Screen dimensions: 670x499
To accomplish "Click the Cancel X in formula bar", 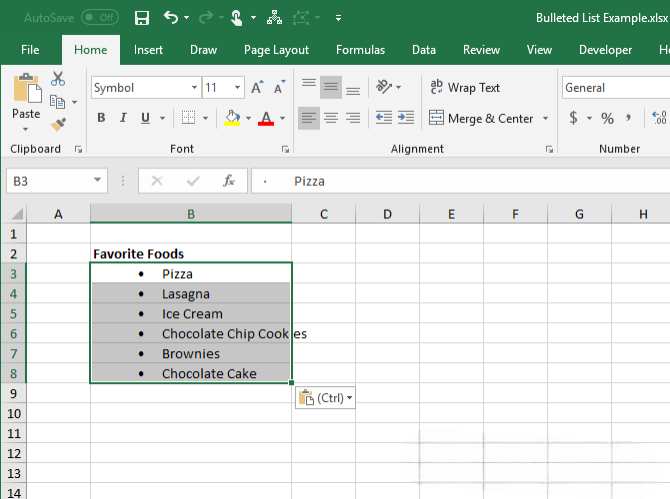I will tap(157, 181).
